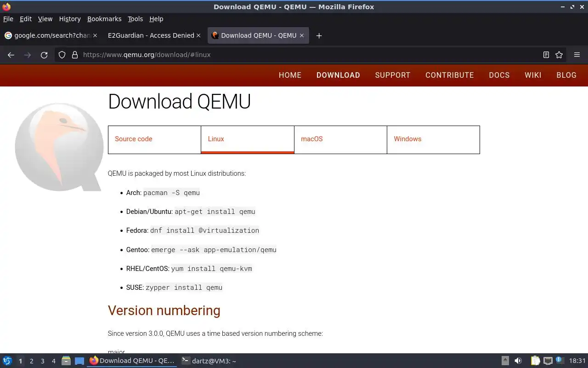The image size is (588, 368).
Task: Go to QEMU HOME page
Action: pos(290,75)
